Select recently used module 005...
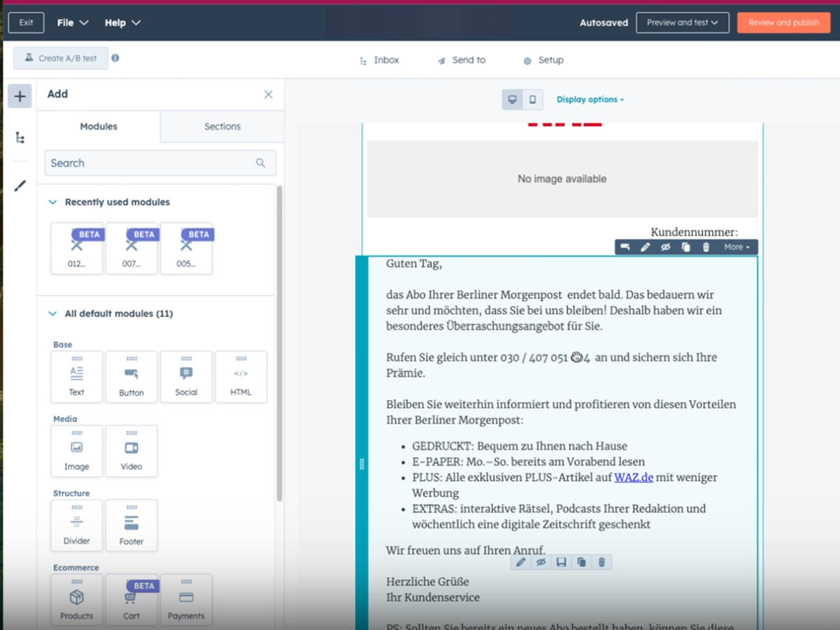The width and height of the screenshot is (840, 630). (x=186, y=248)
